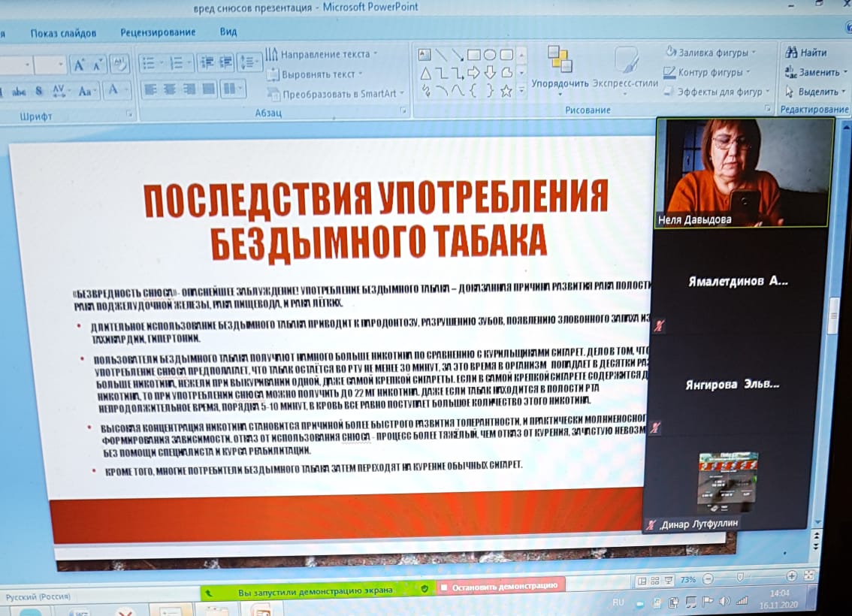
Task: Switch to slide sorter view icon
Action: (x=655, y=581)
